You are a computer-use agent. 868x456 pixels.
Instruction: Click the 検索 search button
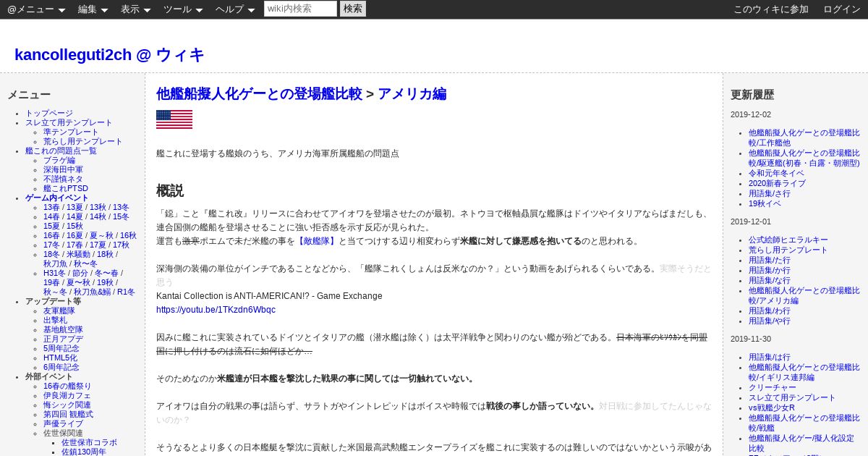click(x=353, y=9)
